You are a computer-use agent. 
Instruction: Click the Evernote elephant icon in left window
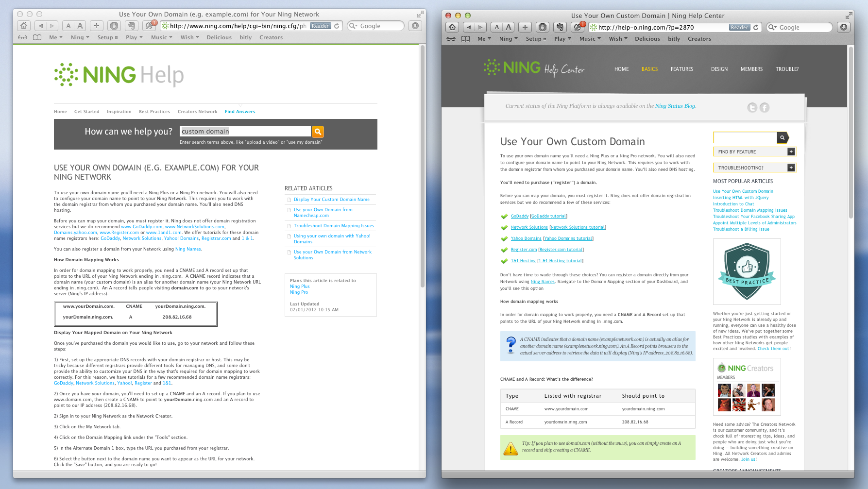(x=131, y=26)
